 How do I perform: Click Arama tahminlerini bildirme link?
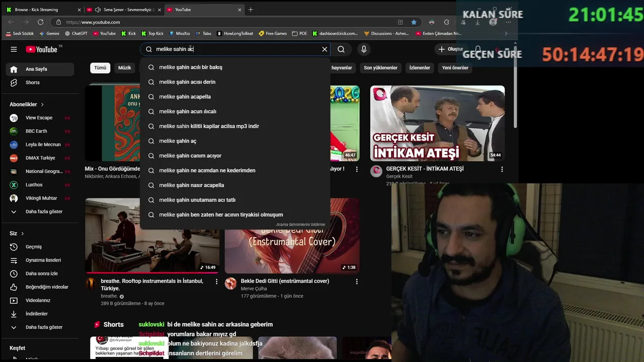(x=300, y=225)
